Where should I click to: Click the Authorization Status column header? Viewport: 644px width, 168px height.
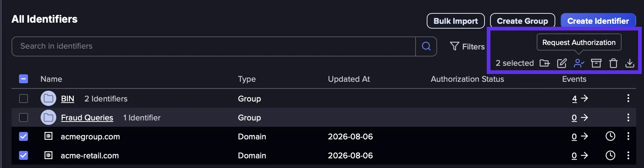coord(467,79)
